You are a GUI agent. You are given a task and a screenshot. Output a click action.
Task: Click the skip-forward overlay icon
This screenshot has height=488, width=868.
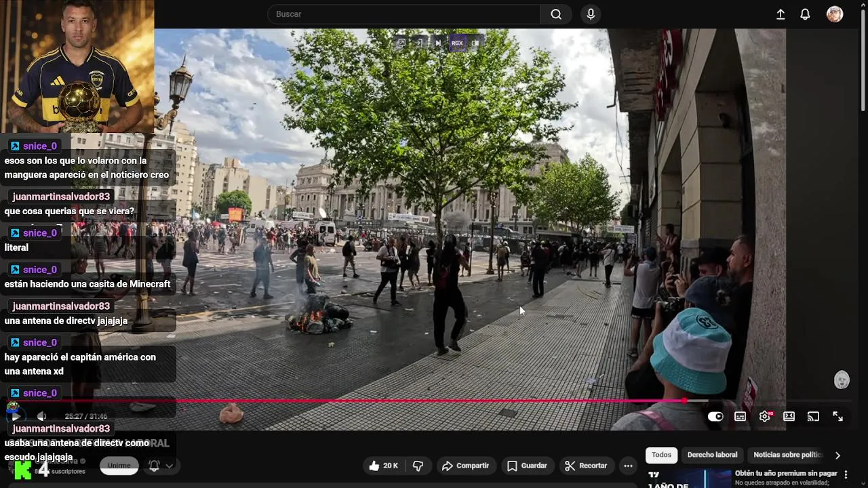tap(438, 43)
